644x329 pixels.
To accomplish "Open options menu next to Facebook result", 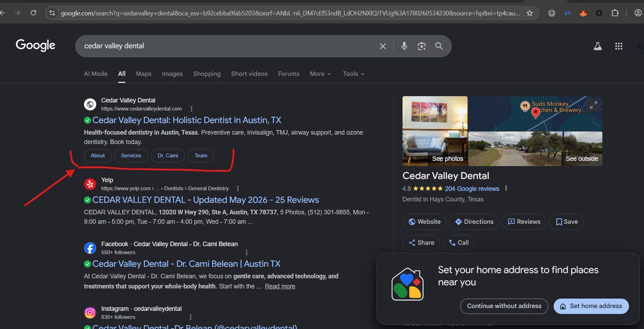I will coord(247,253).
